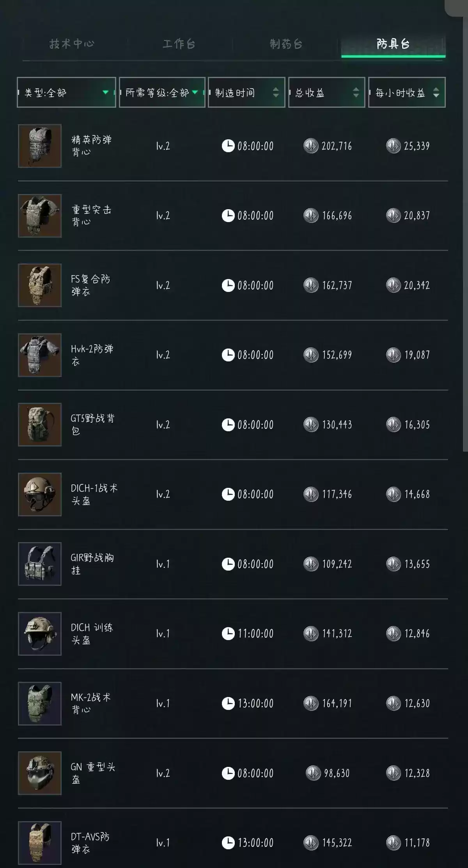
Task: Click the MK-2战术背心 vest icon
Action: coord(39,703)
